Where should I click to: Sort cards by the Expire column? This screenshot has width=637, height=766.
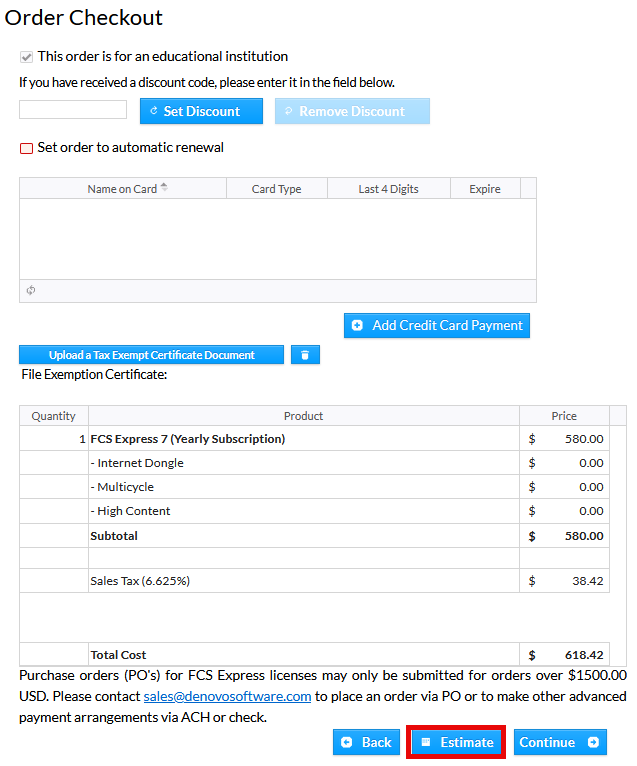pos(485,189)
